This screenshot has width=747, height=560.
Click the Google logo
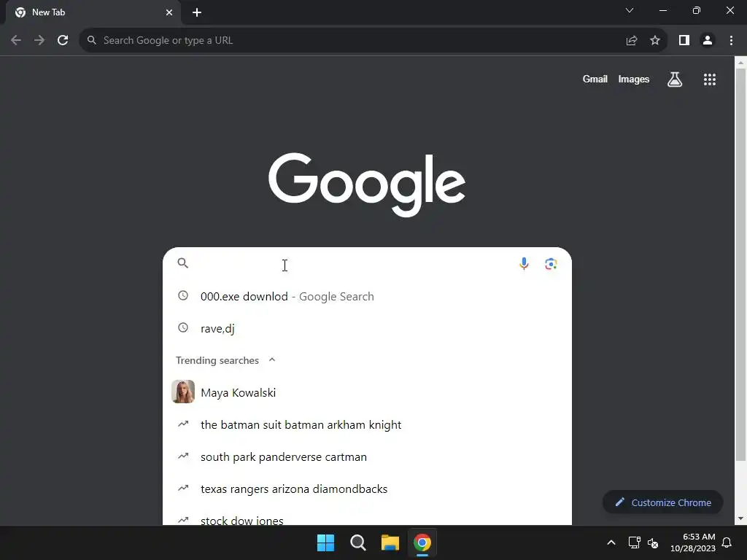367,184
